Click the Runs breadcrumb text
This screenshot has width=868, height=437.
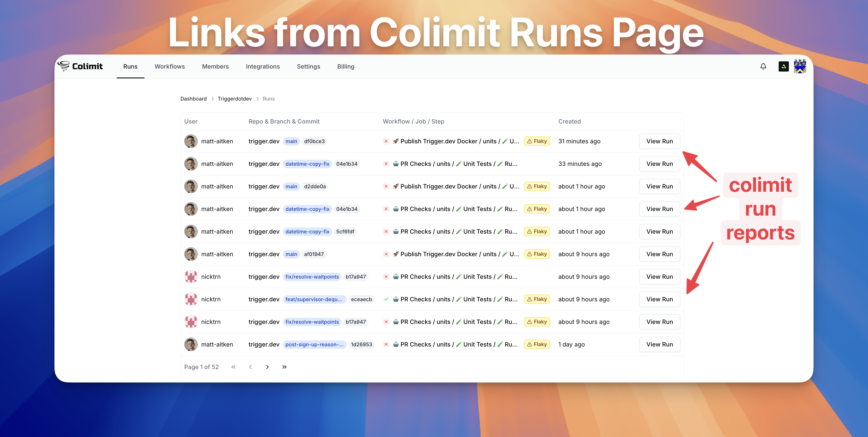point(268,99)
